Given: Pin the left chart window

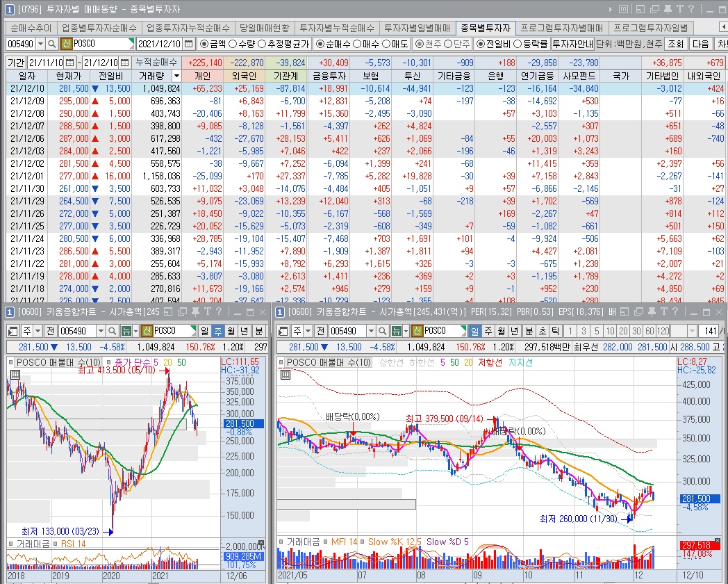Looking at the screenshot, I should click(195, 311).
